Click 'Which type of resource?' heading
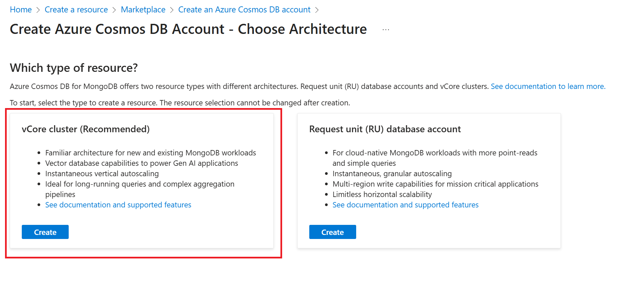The width and height of the screenshot is (644, 292). [x=74, y=68]
